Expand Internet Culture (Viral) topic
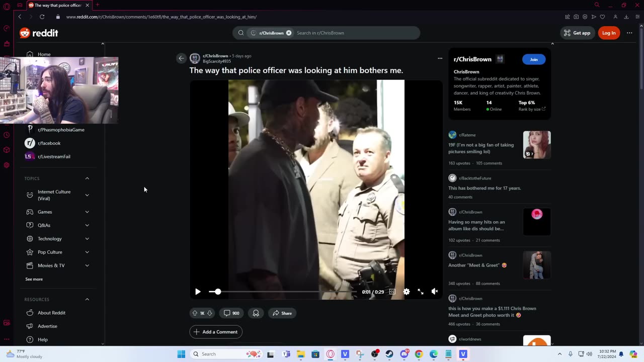644x362 pixels. [87, 195]
